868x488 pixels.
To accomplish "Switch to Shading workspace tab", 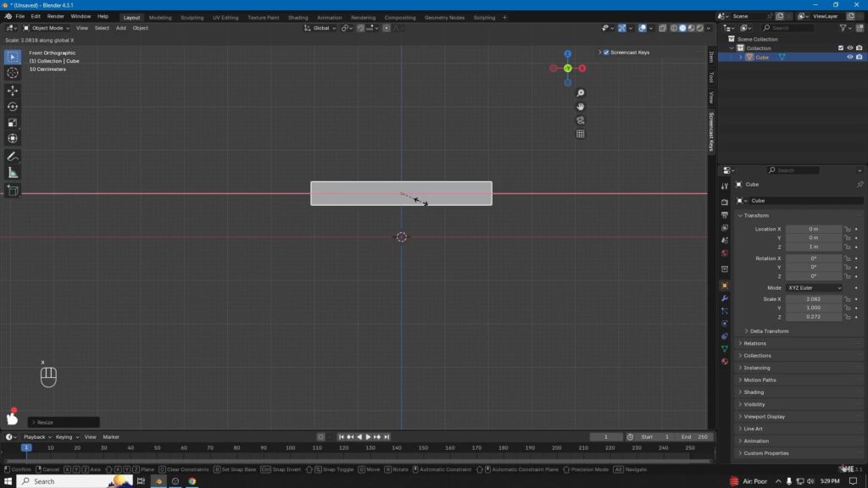I will point(298,17).
